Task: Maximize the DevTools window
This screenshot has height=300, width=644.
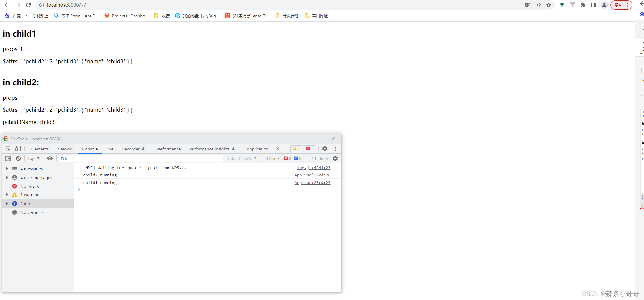Action: 318,139
